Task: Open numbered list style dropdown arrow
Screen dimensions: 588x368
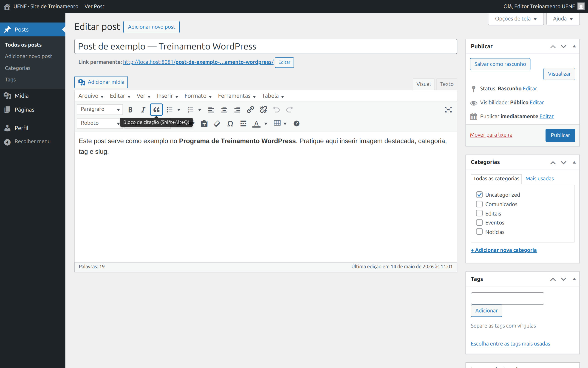Action: click(x=200, y=110)
